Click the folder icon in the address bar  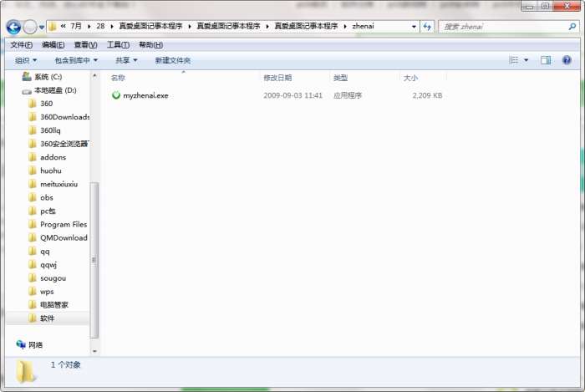click(52, 27)
